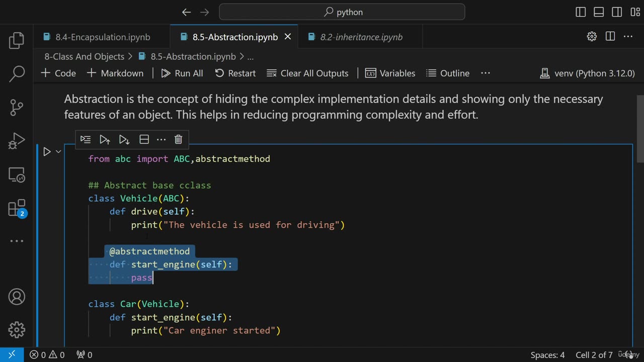Open more actions in editor tab bar

[x=628, y=36]
